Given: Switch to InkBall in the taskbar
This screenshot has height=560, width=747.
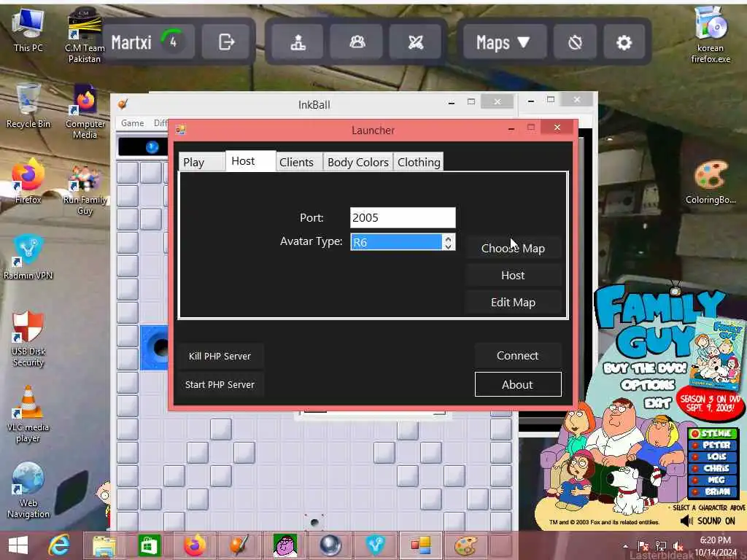Looking at the screenshot, I should coord(239,545).
